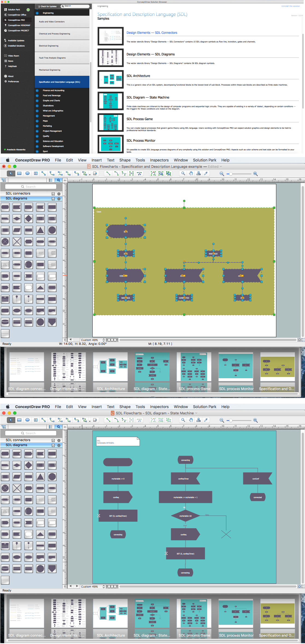Pick the ellipse tool in the upper PRO window
305x644 pixels.
(27, 174)
